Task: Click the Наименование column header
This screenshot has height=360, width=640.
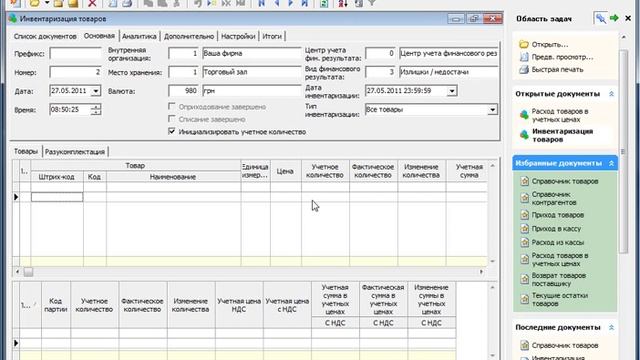Action: tap(173, 177)
